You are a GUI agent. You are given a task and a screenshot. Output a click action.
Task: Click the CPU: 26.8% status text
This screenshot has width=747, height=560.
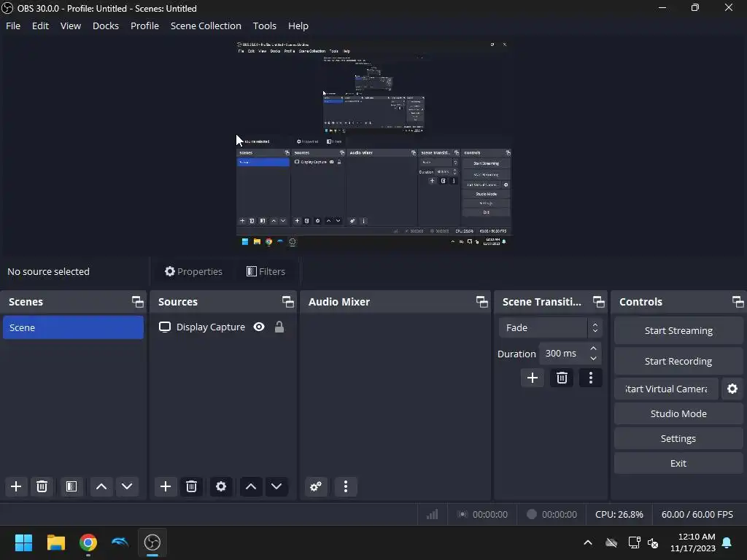pyautogui.click(x=619, y=514)
